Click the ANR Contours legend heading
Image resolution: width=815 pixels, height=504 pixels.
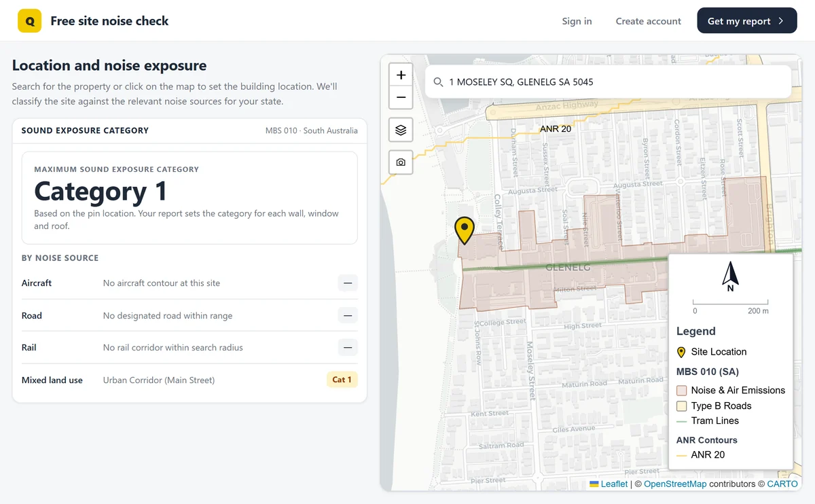(x=707, y=440)
